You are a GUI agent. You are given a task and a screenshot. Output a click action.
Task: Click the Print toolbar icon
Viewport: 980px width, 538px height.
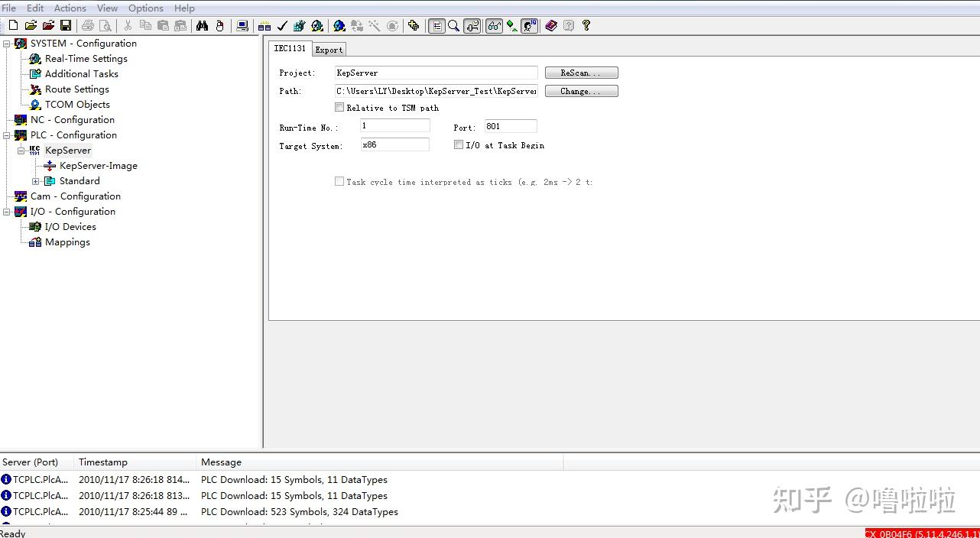coord(88,25)
